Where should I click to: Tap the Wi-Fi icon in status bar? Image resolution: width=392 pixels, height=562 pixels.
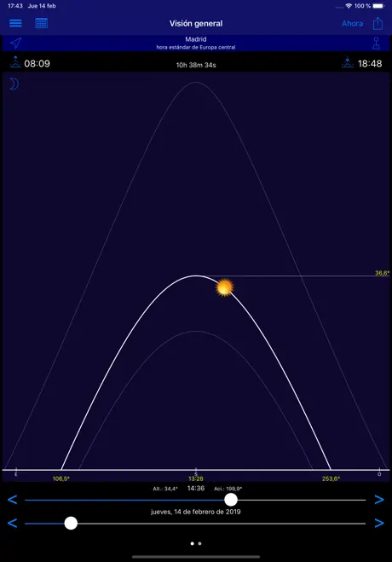(349, 6)
